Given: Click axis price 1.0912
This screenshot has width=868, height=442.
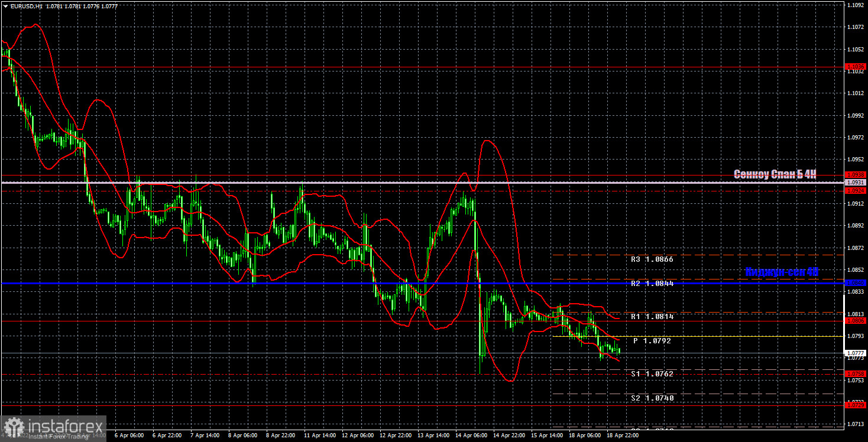Looking at the screenshot, I should 856,204.
